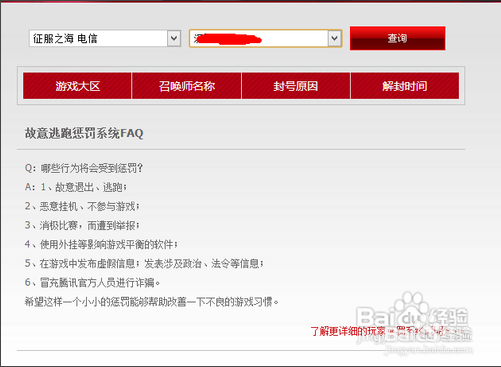501x367 pixels.
Task: Select the 封号原因 column header
Action: tap(296, 86)
